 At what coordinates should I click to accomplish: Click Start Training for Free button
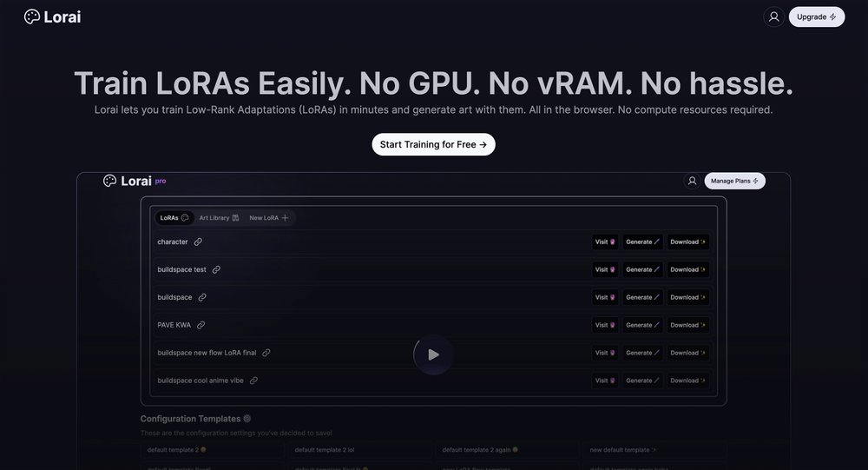[x=433, y=144]
